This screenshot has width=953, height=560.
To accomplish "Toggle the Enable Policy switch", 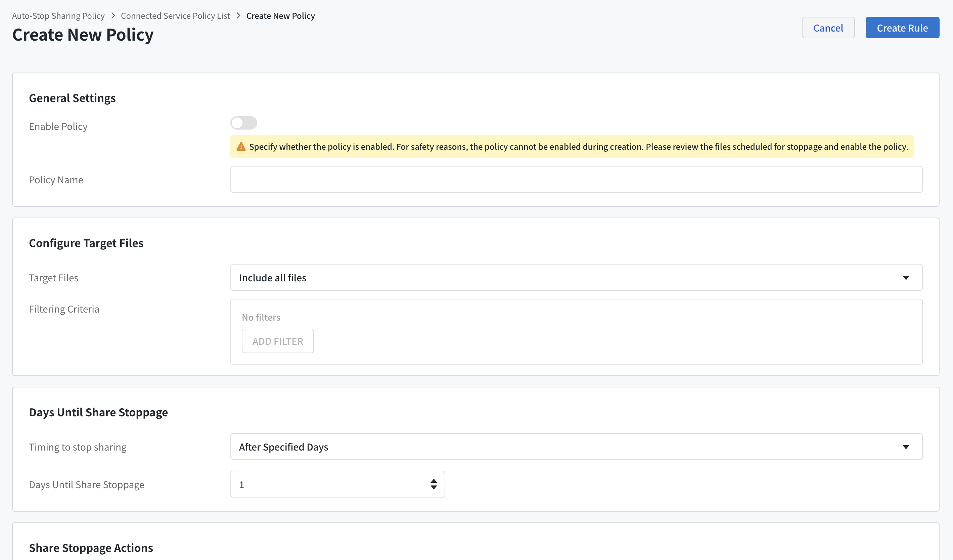I will coord(243,123).
